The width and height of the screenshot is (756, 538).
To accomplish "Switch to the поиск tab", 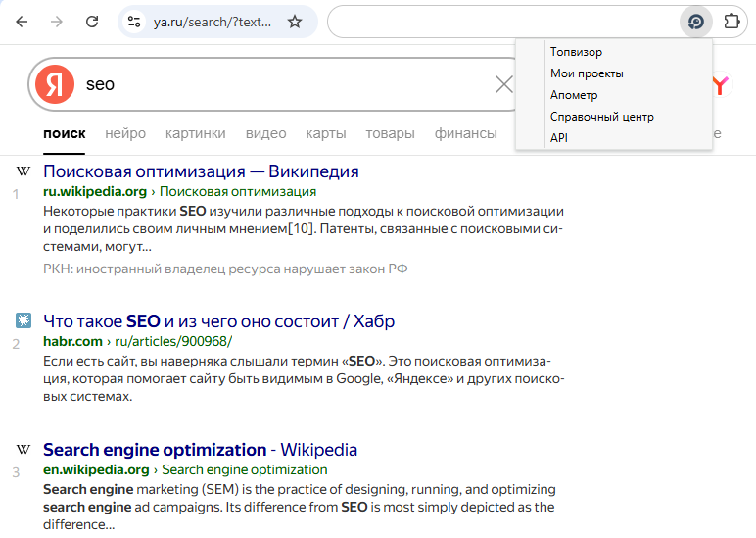I will (64, 133).
